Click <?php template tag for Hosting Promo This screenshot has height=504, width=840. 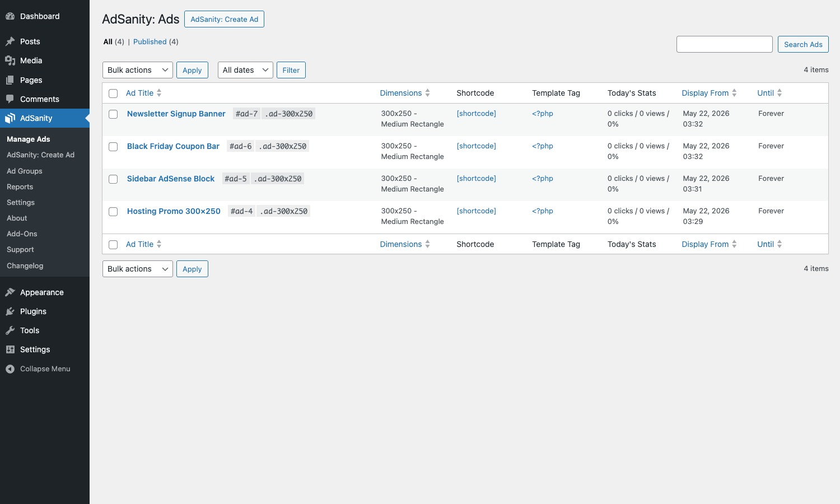pos(543,211)
